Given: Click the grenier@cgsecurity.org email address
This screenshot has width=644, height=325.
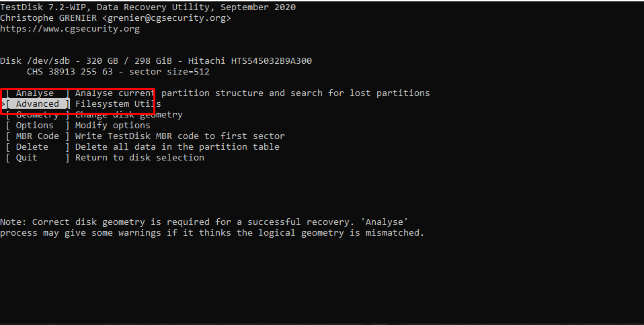Looking at the screenshot, I should [166, 18].
